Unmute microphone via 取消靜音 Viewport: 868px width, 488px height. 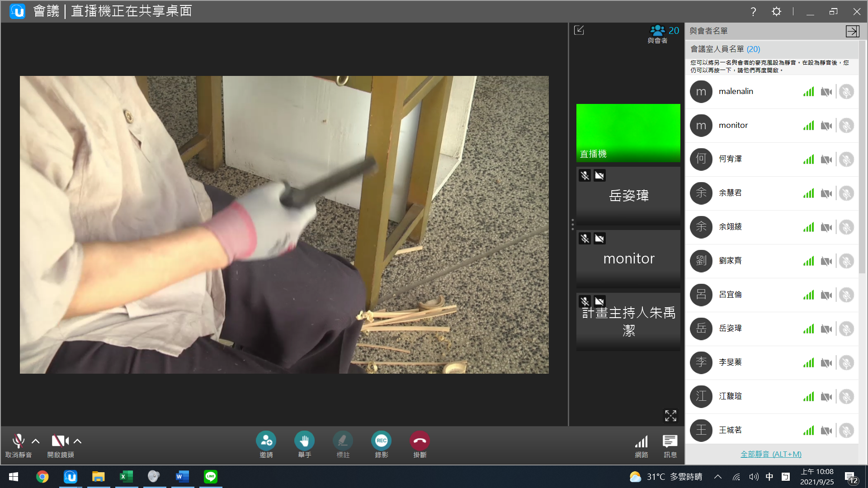(x=18, y=441)
